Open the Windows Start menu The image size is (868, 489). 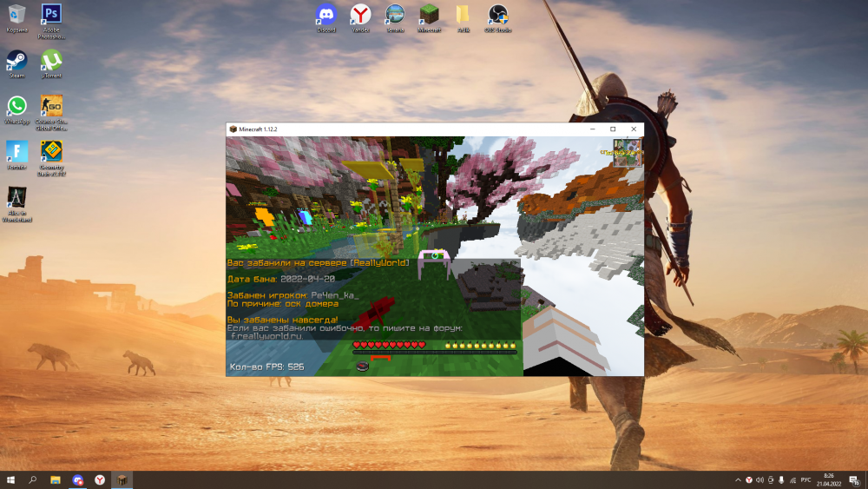pos(10,479)
